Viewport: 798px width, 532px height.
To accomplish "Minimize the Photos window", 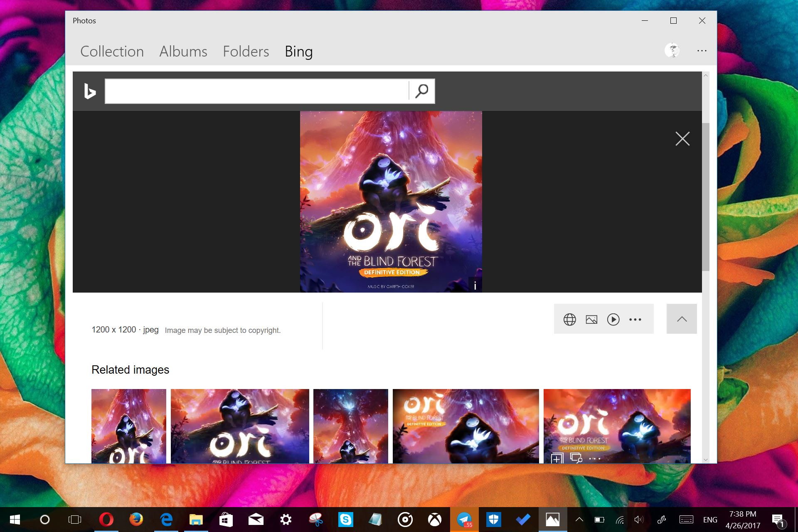I will click(645, 21).
